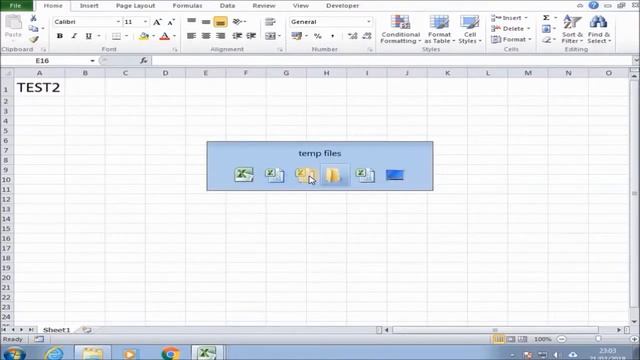Click the Cut scissors icon
This screenshot has height=360, width=640.
pyautogui.click(x=33, y=18)
